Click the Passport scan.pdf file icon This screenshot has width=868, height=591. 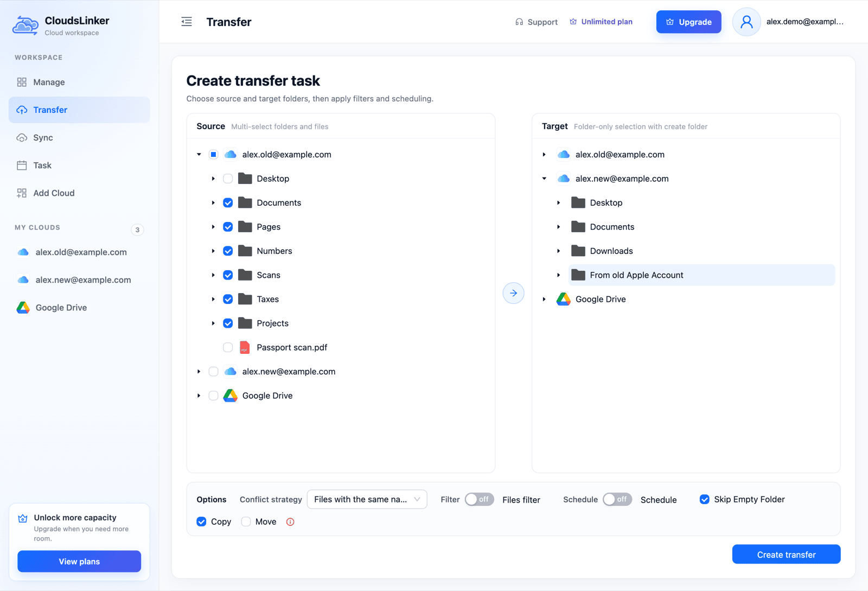tap(245, 347)
